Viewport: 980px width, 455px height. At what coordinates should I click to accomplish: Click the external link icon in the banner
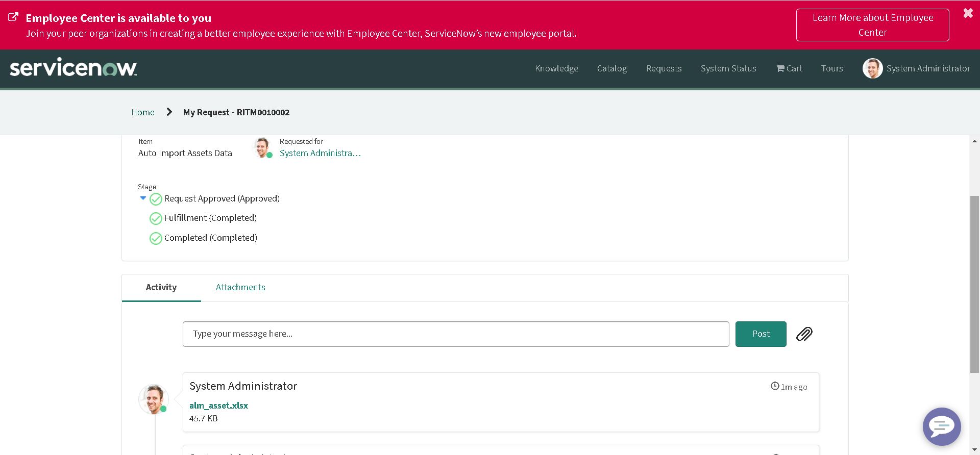point(13,17)
